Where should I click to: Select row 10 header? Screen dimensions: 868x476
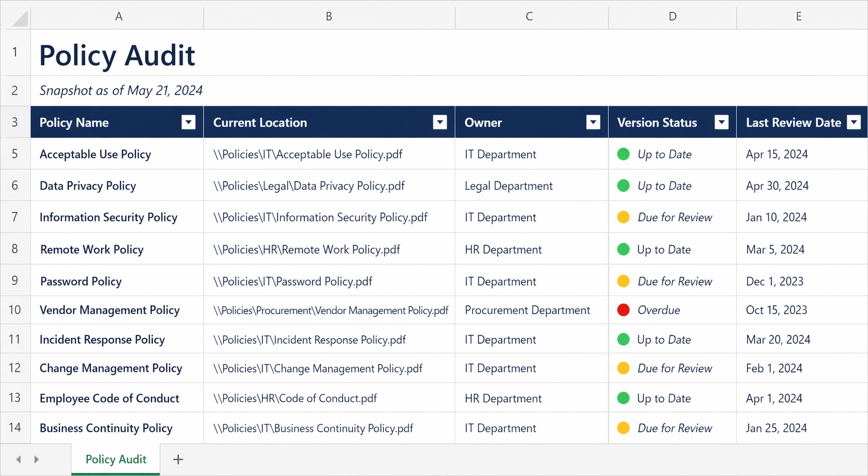[15, 310]
